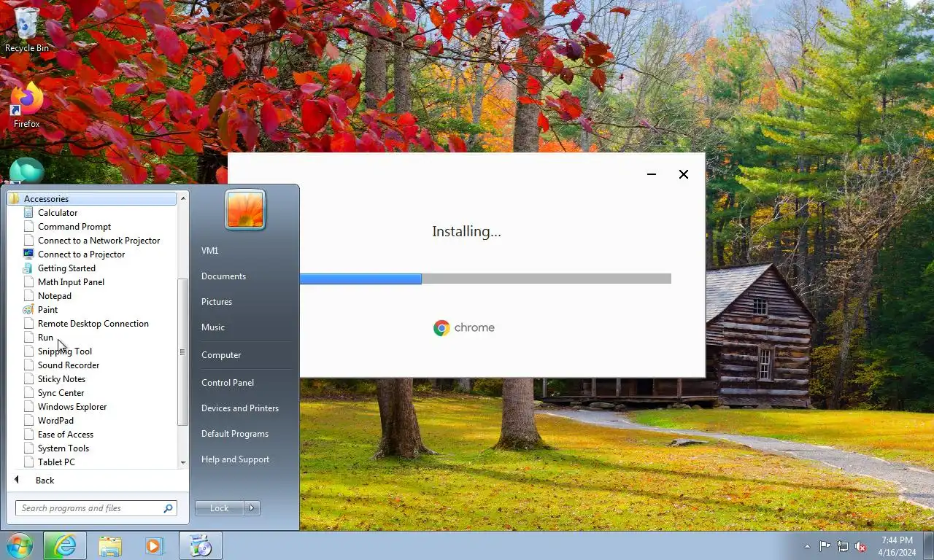Viewport: 934px width, 560px height.
Task: Open Pictures from the Start menu
Action: click(x=217, y=302)
